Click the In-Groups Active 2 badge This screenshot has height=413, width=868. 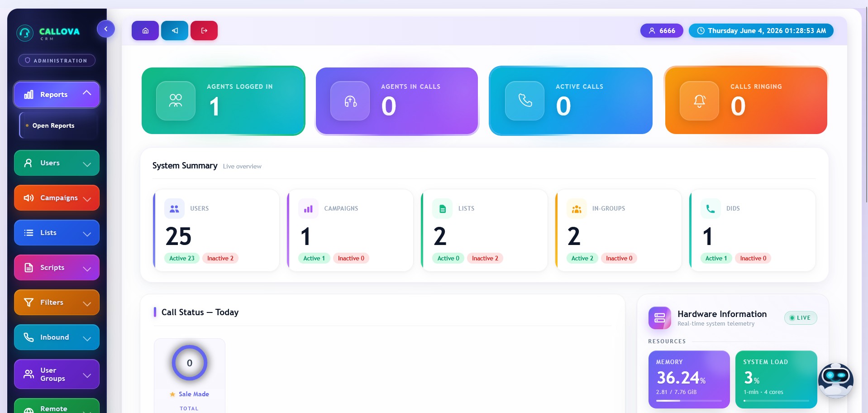[582, 258]
